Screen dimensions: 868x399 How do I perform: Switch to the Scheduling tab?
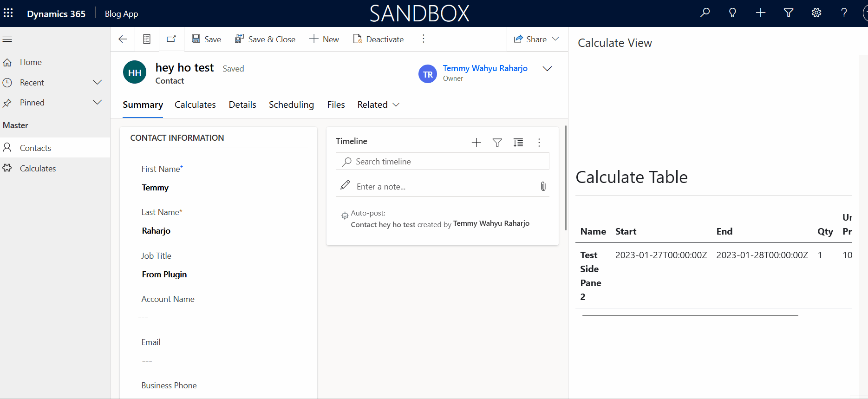tap(291, 105)
